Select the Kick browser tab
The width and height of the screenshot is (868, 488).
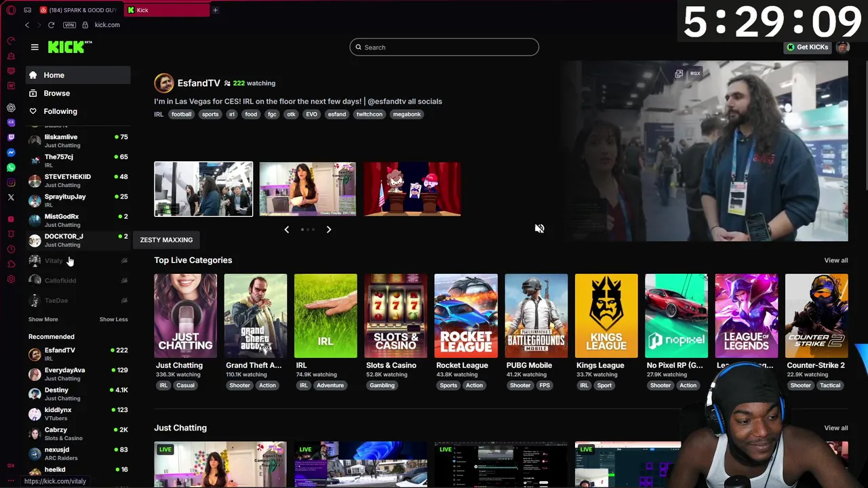pos(167,10)
